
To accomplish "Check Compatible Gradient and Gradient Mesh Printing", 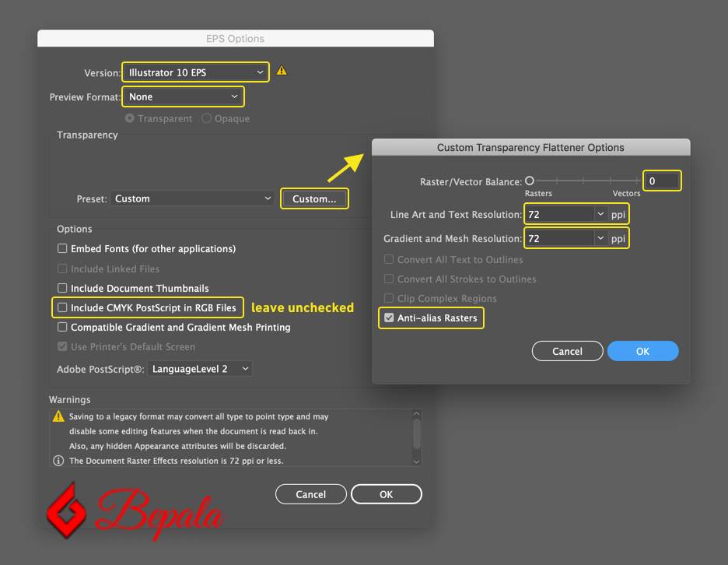I will pyautogui.click(x=62, y=328).
